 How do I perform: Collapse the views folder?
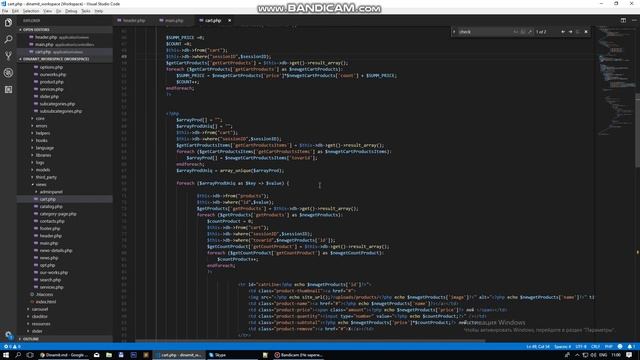[41, 184]
